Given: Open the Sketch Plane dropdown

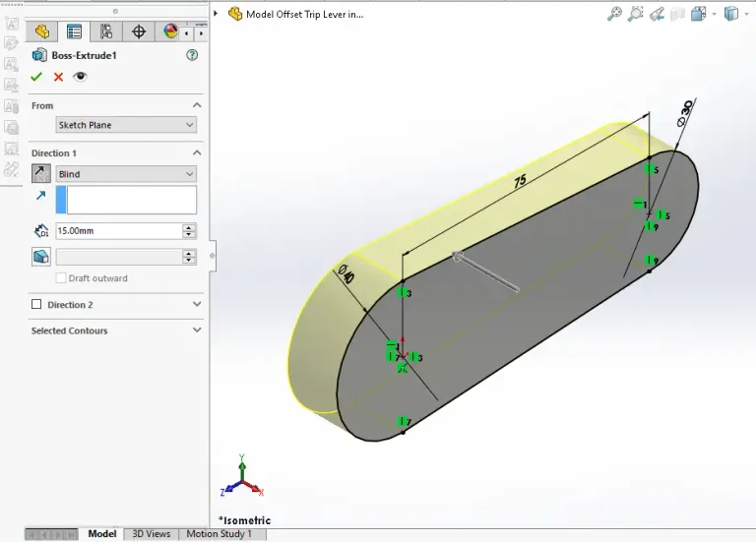Looking at the screenshot, I should tap(126, 125).
